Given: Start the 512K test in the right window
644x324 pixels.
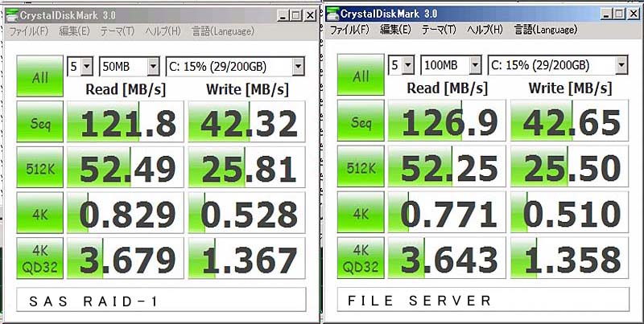Looking at the screenshot, I should (361, 168).
